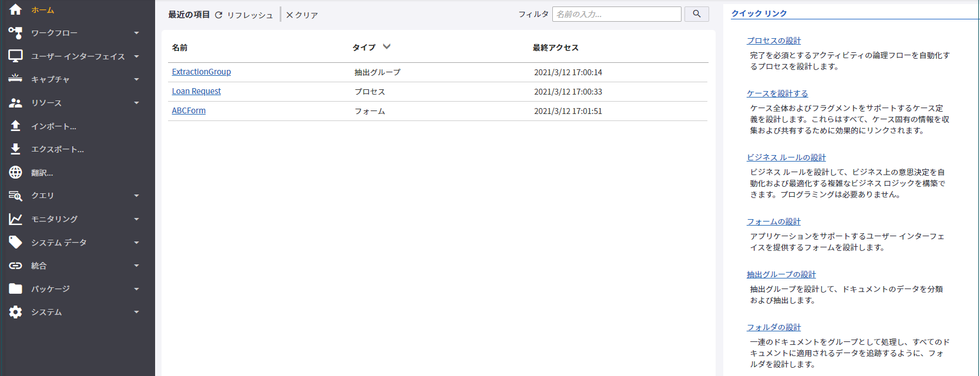The image size is (980, 376).
Task: Click the 名前 column header
Action: pos(180,48)
